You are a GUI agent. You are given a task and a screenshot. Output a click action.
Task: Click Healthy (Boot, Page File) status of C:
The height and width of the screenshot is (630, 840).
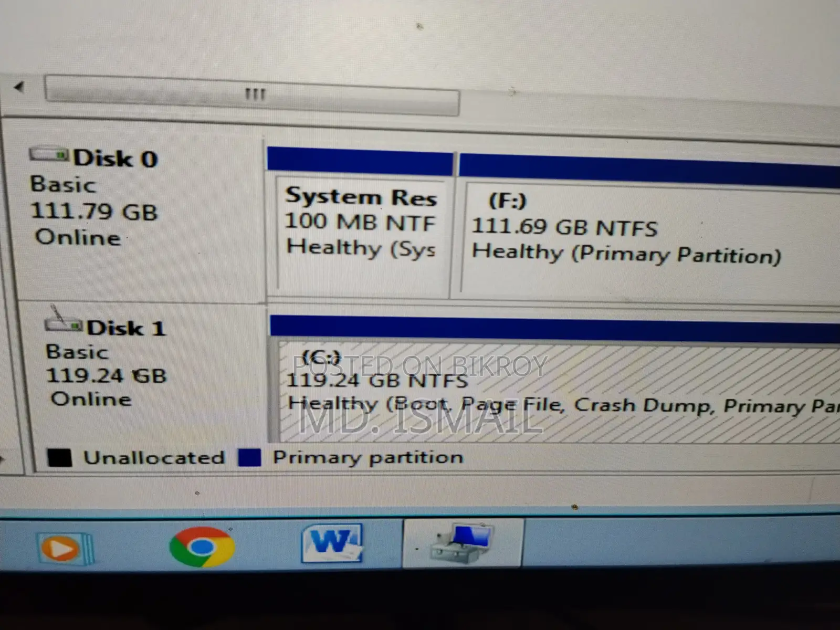pyautogui.click(x=564, y=405)
